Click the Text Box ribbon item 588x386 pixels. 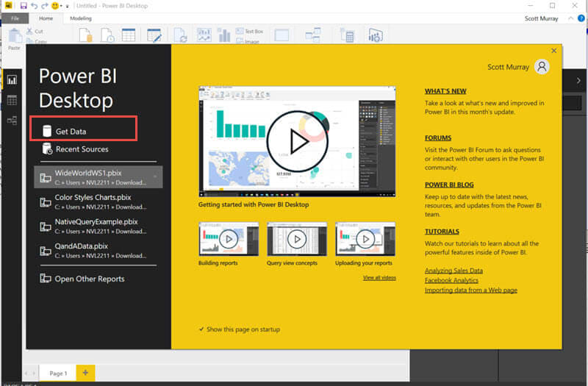click(249, 31)
